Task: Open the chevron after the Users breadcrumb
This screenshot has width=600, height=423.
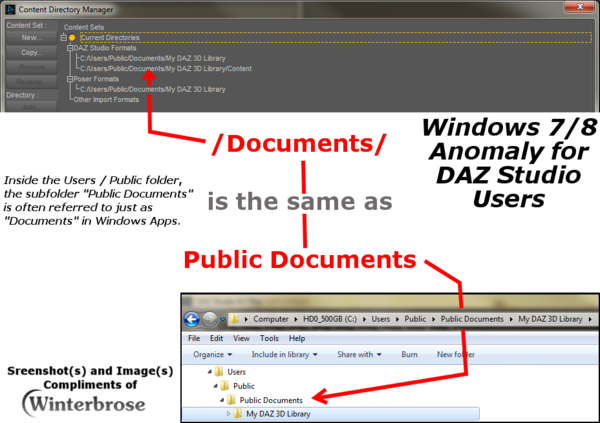Action: pyautogui.click(x=397, y=320)
